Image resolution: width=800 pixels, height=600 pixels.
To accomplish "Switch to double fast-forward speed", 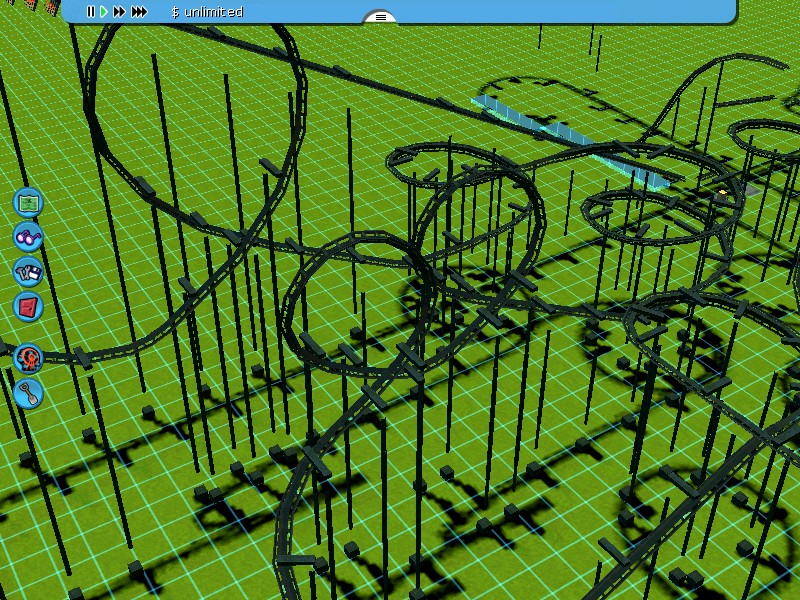I will click(x=119, y=12).
